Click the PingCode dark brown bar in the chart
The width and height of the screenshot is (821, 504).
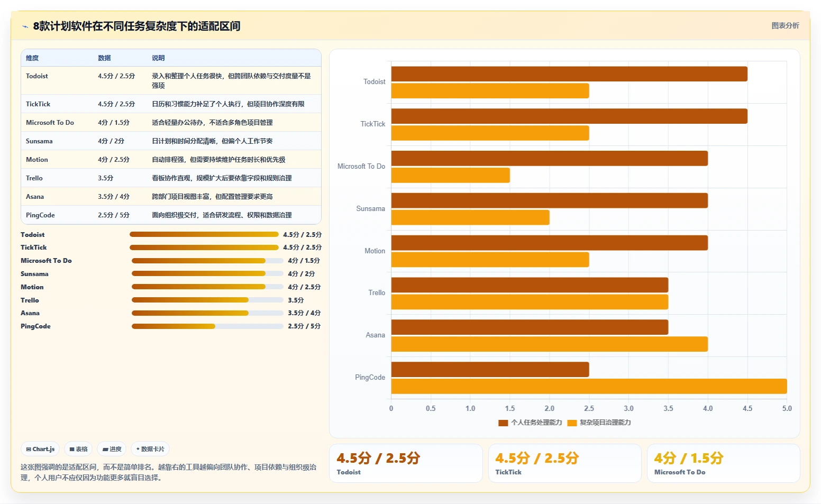tap(490, 370)
